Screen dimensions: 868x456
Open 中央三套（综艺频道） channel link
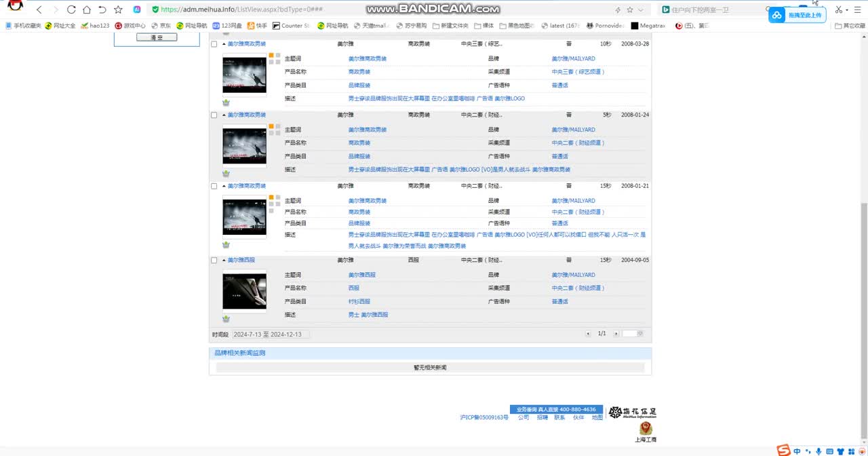coord(578,72)
